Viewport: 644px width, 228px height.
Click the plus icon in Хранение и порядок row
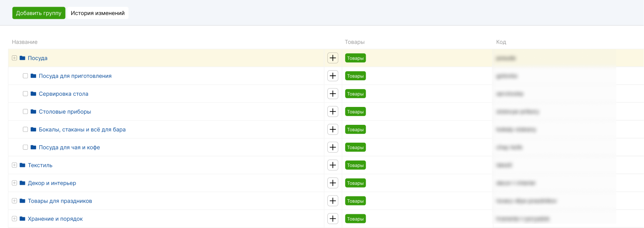point(333,219)
